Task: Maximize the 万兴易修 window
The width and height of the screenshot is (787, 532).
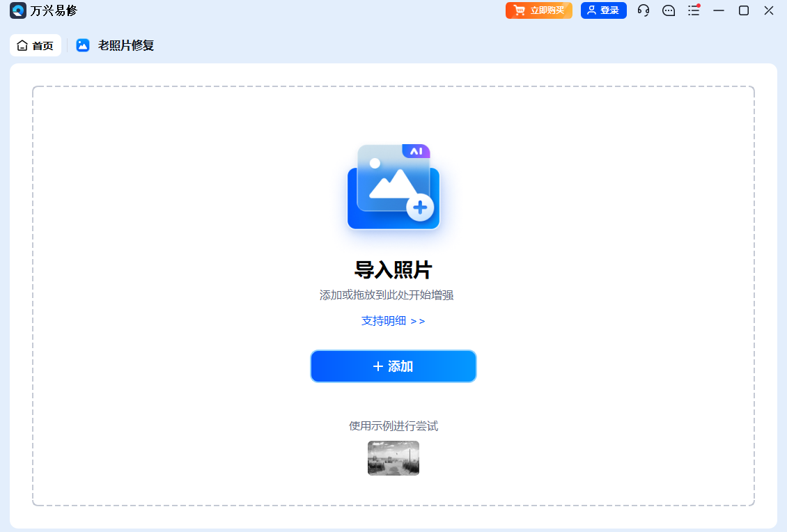Action: (x=744, y=10)
